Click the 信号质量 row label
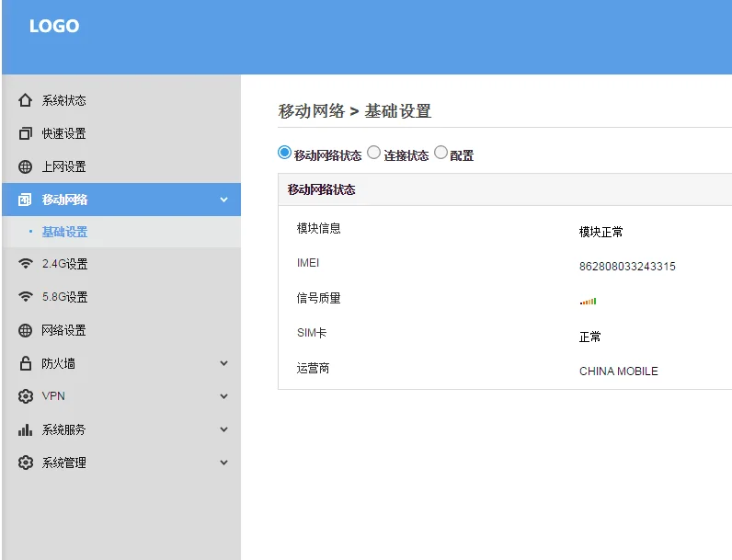Screen dimensions: 732x560 (x=319, y=298)
